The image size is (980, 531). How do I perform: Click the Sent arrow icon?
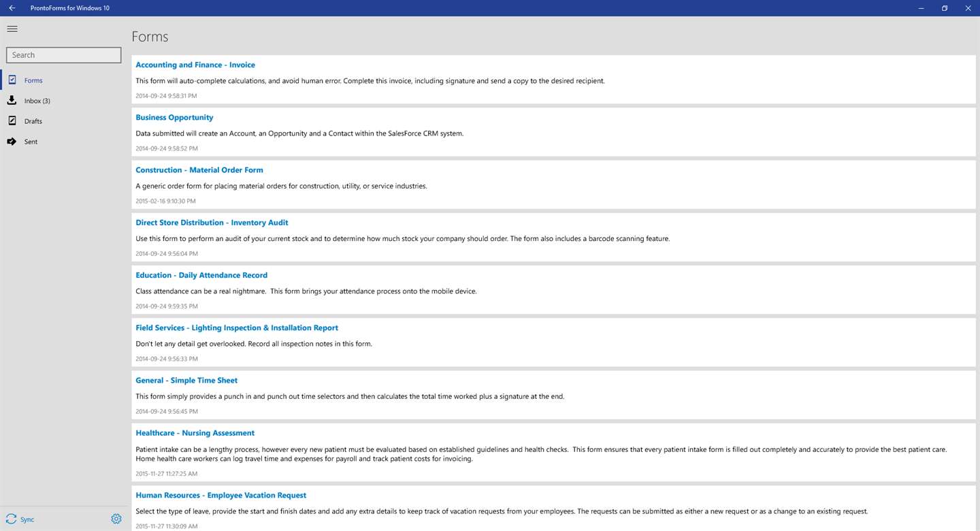[12, 142]
